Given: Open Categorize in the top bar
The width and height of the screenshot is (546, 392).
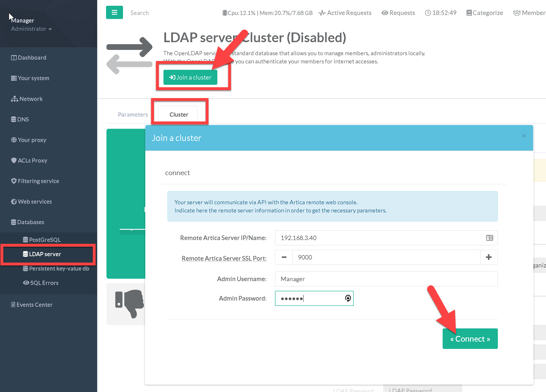Looking at the screenshot, I should pyautogui.click(x=484, y=13).
